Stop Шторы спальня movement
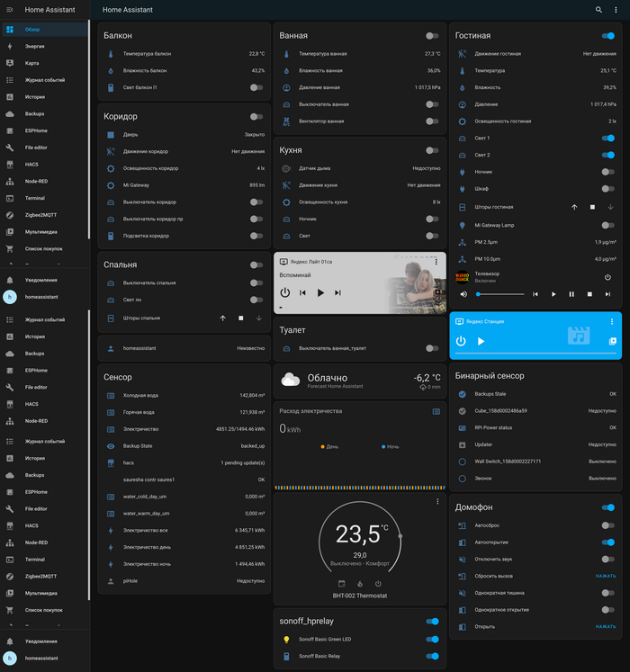 point(240,318)
